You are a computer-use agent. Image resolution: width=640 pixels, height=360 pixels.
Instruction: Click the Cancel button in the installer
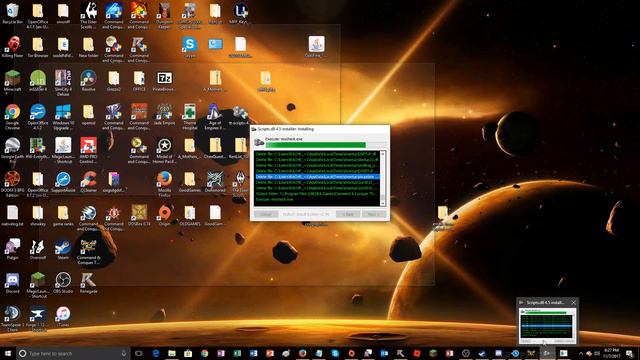pyautogui.click(x=266, y=214)
